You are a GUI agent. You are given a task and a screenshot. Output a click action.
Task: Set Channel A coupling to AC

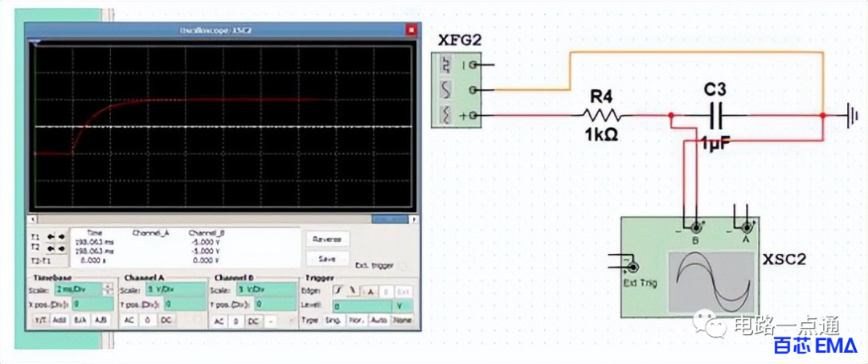click(x=129, y=321)
